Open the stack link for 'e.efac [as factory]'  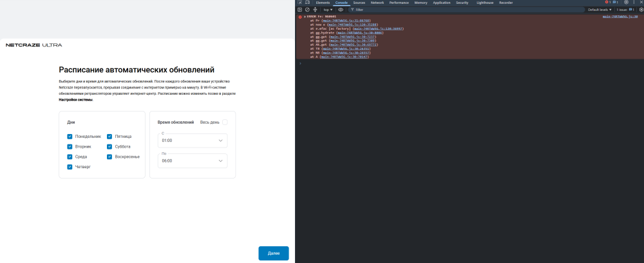(378, 29)
